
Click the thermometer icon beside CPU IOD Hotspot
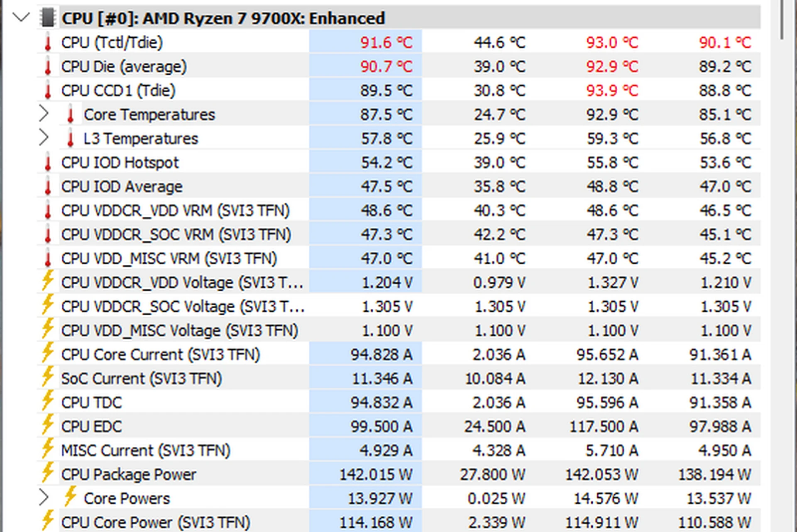(48, 163)
